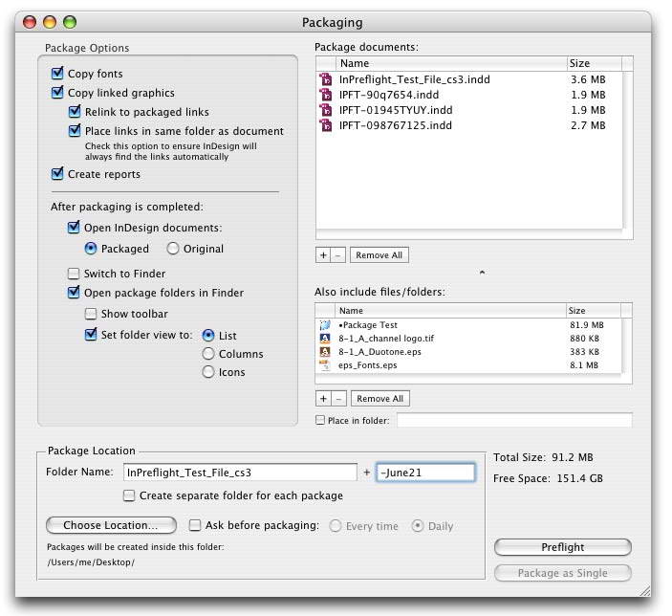The image size is (672, 616).
Task: Choose Columns folder view
Action: [x=208, y=354]
